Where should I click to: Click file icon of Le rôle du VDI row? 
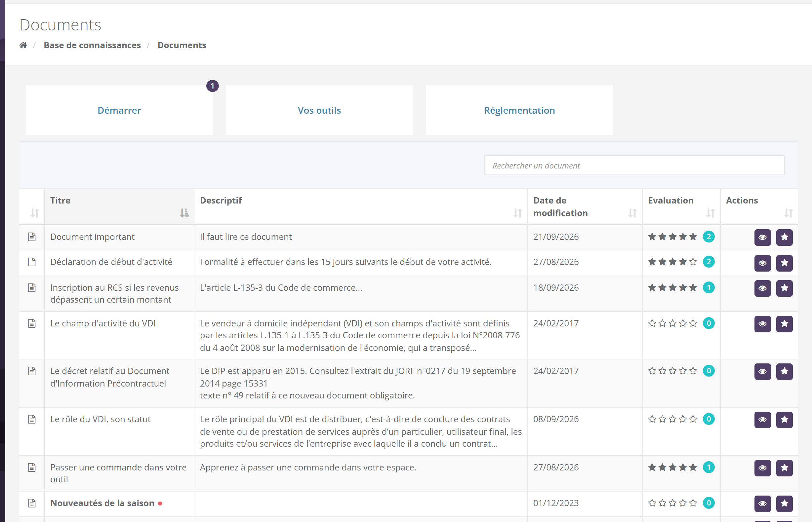click(32, 419)
